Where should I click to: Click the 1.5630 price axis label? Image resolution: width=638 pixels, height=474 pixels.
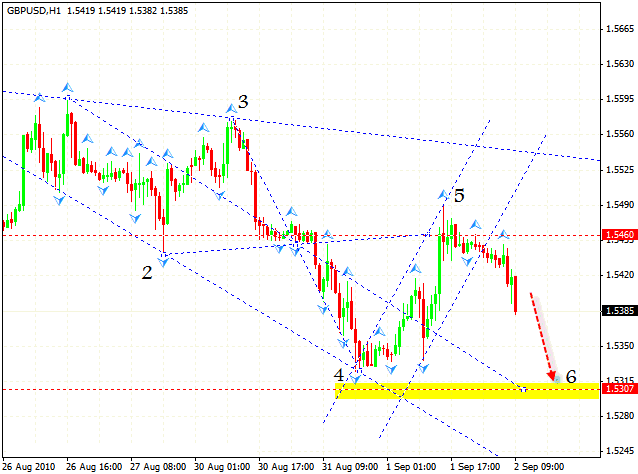[x=620, y=64]
